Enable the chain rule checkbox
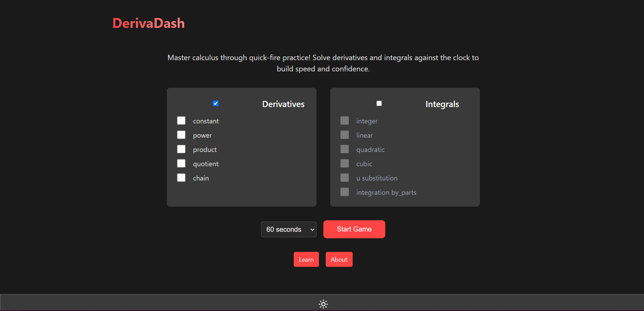The width and height of the screenshot is (644, 311). tap(181, 177)
